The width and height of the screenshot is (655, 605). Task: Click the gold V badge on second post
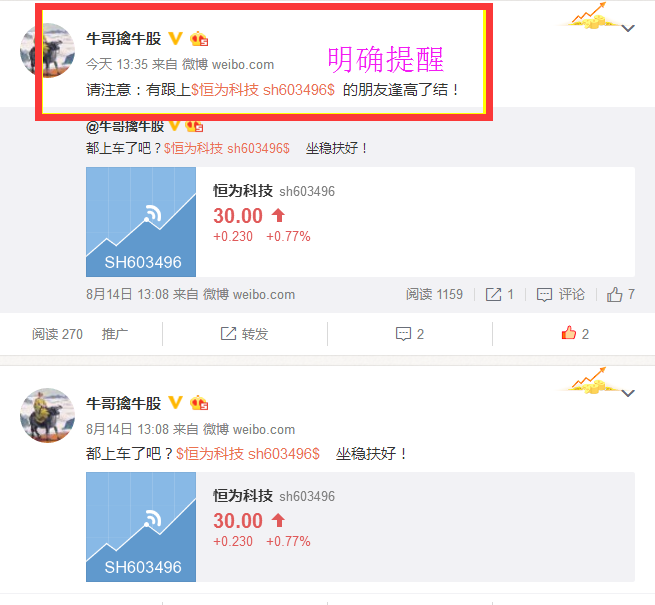175,403
